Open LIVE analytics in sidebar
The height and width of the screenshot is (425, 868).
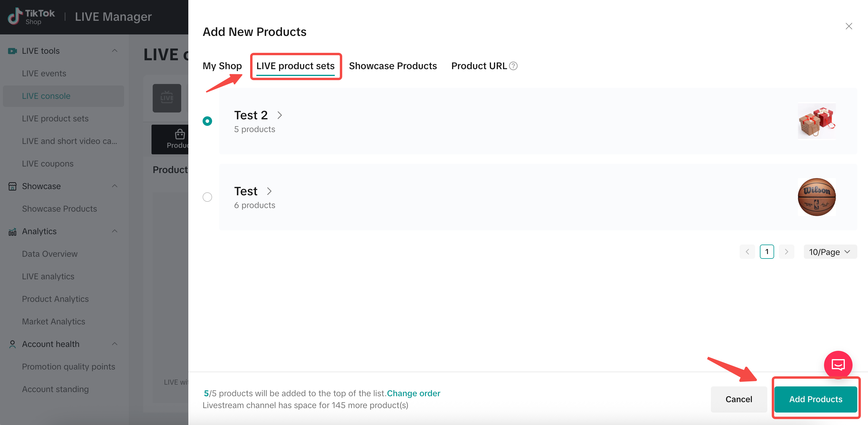(x=48, y=277)
